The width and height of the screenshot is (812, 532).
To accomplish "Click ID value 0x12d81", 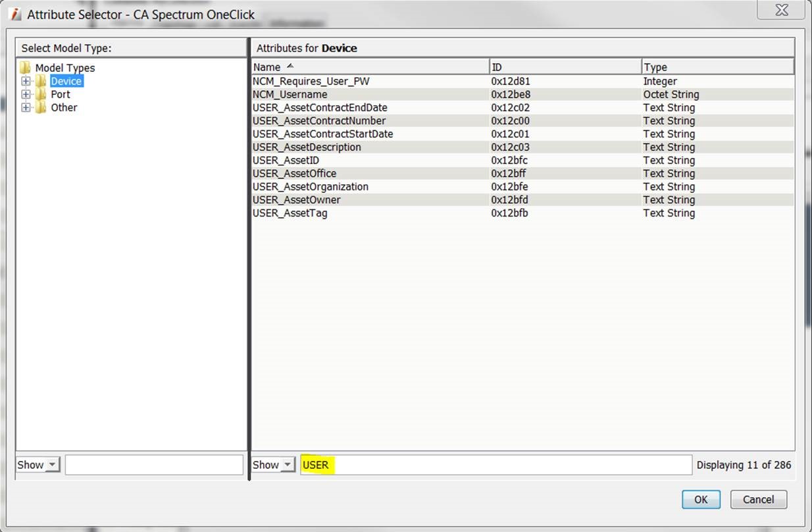I will pyautogui.click(x=511, y=81).
